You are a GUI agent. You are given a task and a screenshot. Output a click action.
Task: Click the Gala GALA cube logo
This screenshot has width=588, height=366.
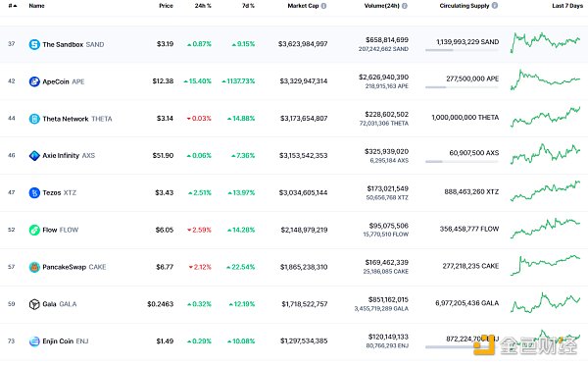coord(34,304)
